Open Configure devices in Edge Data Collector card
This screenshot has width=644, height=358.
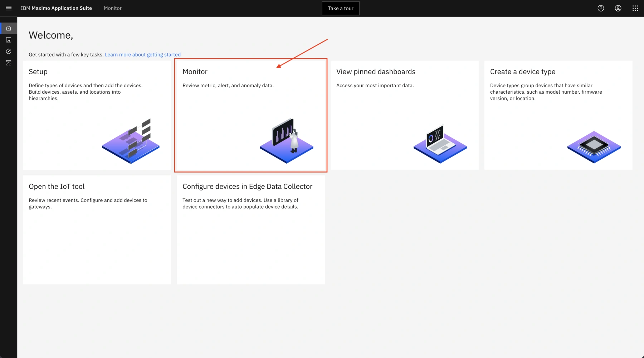tap(251, 230)
